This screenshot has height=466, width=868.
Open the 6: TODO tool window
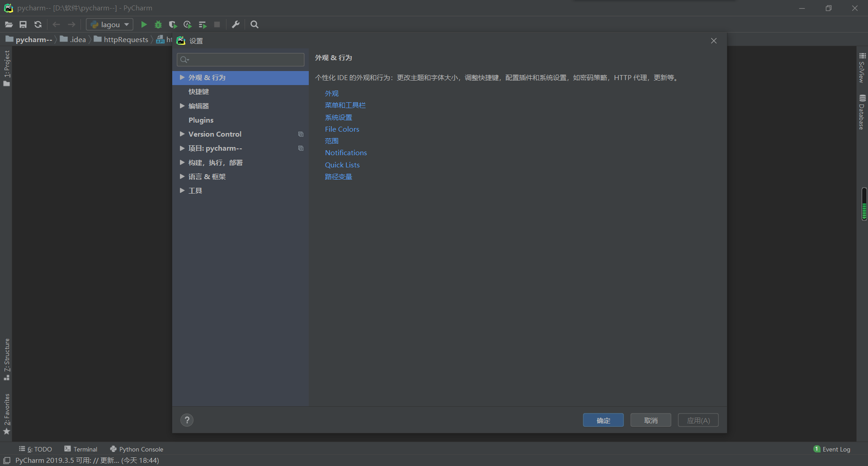(35, 449)
